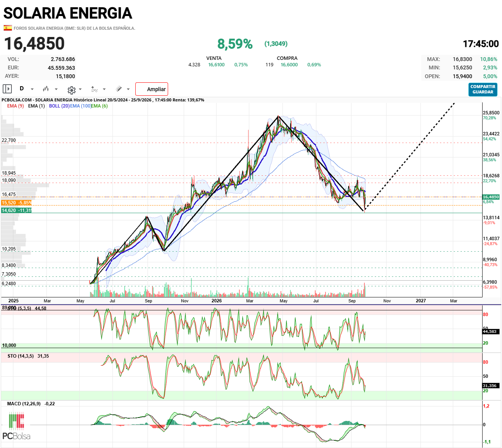The height and width of the screenshot is (448, 502).
Task: Click the 16,475 level label
Action: coord(9,194)
